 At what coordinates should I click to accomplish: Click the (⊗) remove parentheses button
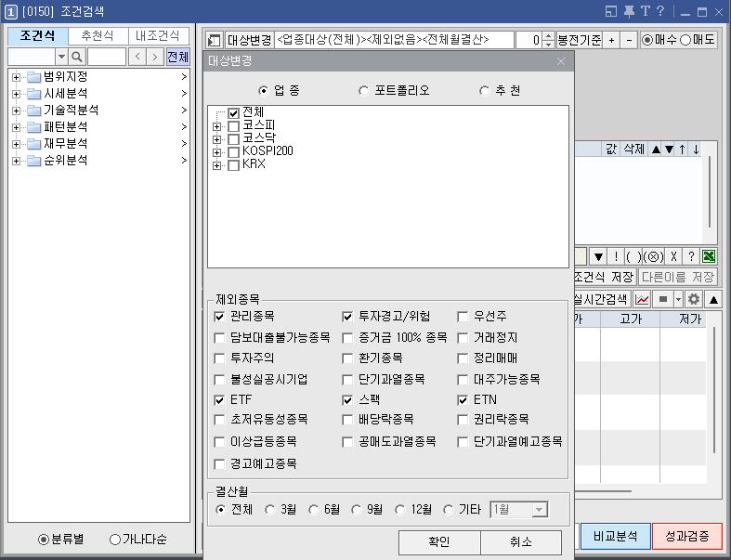point(654,256)
